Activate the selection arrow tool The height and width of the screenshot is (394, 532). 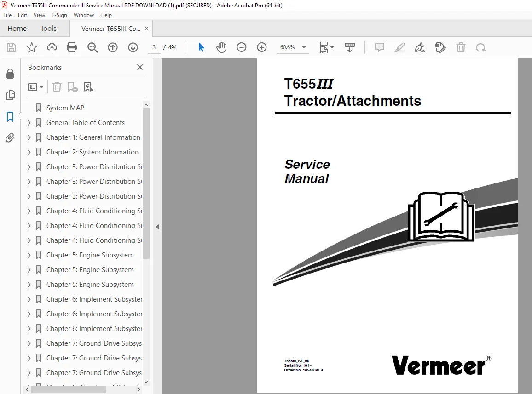(x=201, y=47)
